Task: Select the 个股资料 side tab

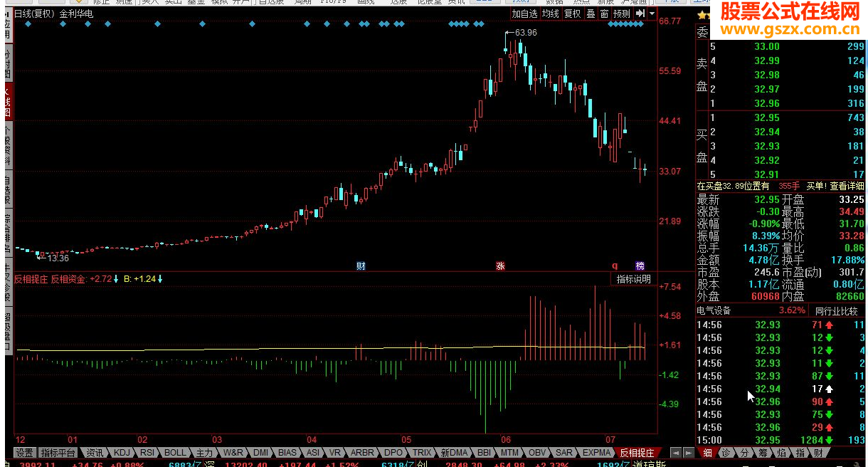Action: tap(8, 146)
